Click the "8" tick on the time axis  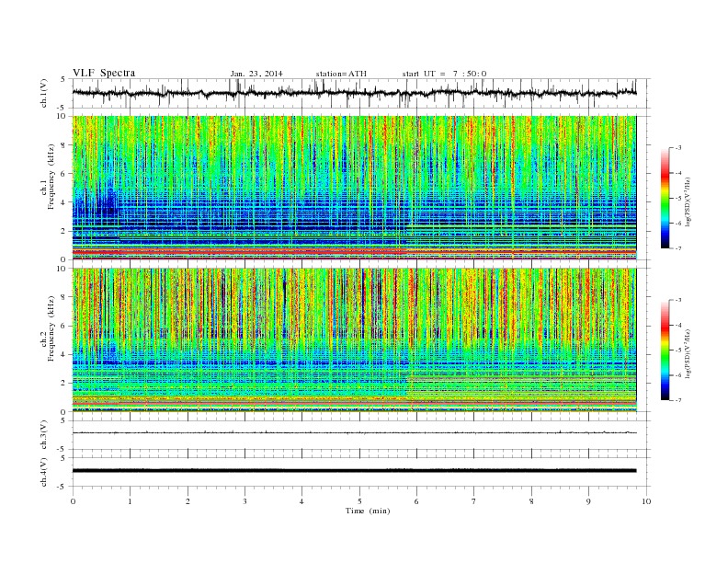531,501
